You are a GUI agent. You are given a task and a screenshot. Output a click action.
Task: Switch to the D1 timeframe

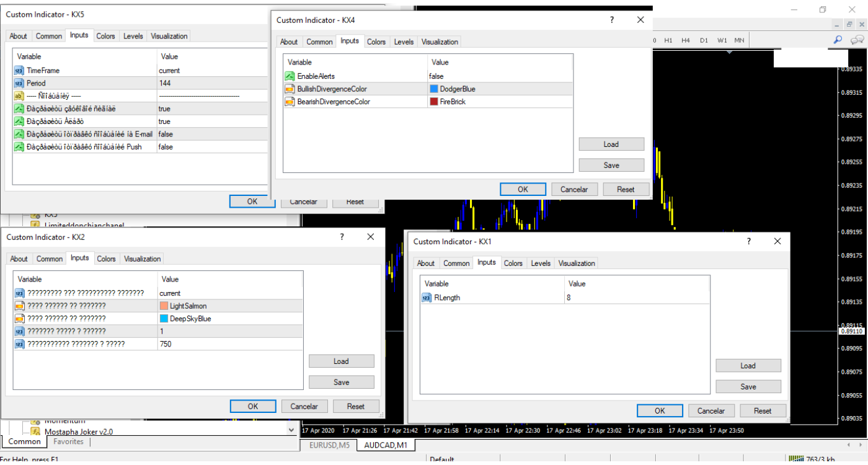coord(704,40)
